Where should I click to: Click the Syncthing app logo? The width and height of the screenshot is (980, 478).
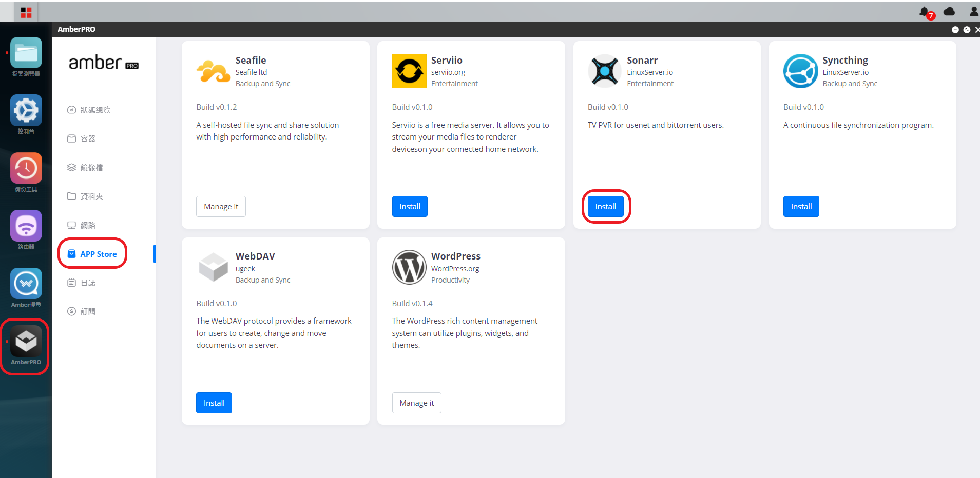coord(801,71)
